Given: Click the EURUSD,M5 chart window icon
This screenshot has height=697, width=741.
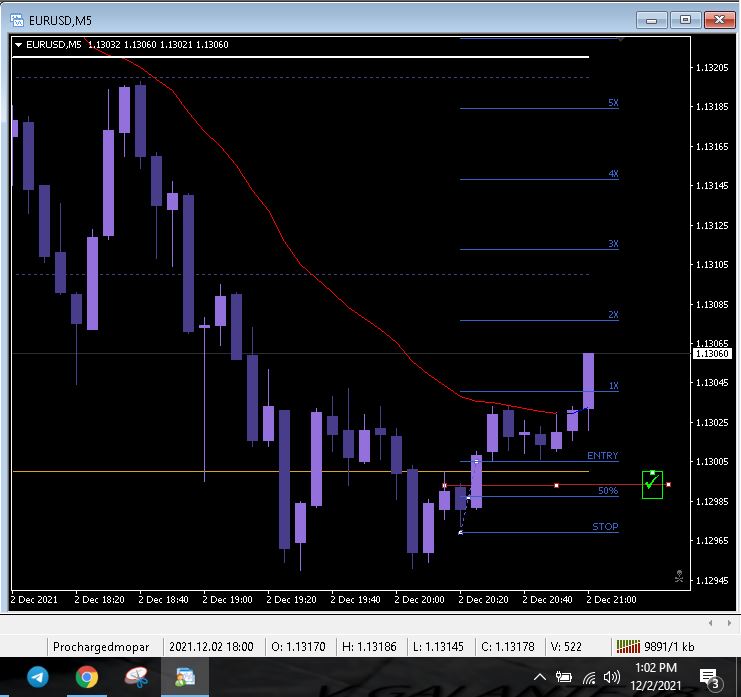Looking at the screenshot, I should pos(17,20).
